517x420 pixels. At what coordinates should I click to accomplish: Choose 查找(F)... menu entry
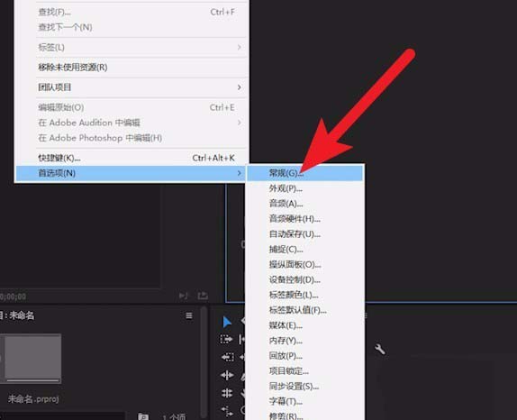(x=141, y=12)
